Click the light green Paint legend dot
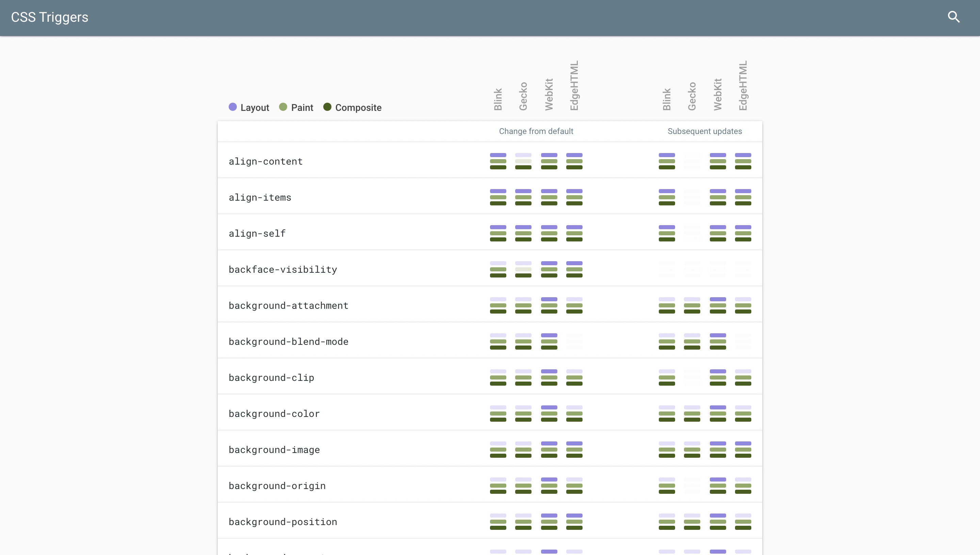 [x=283, y=107]
